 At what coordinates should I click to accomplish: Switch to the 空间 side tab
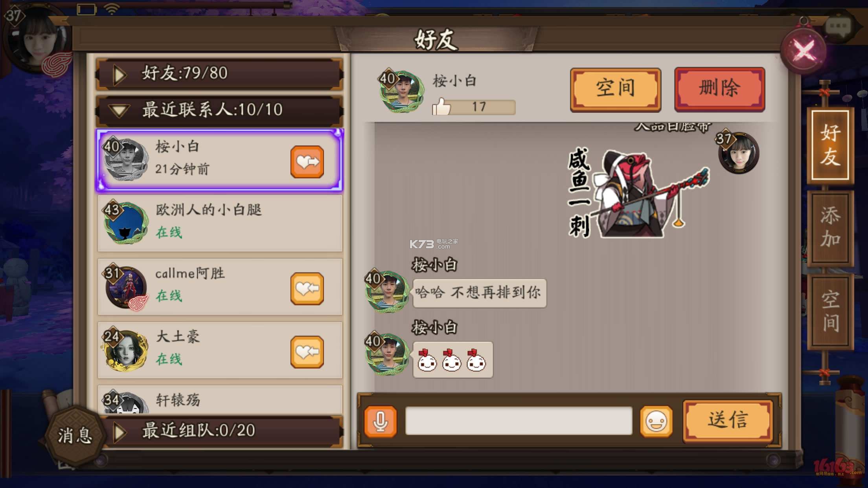pos(830,311)
